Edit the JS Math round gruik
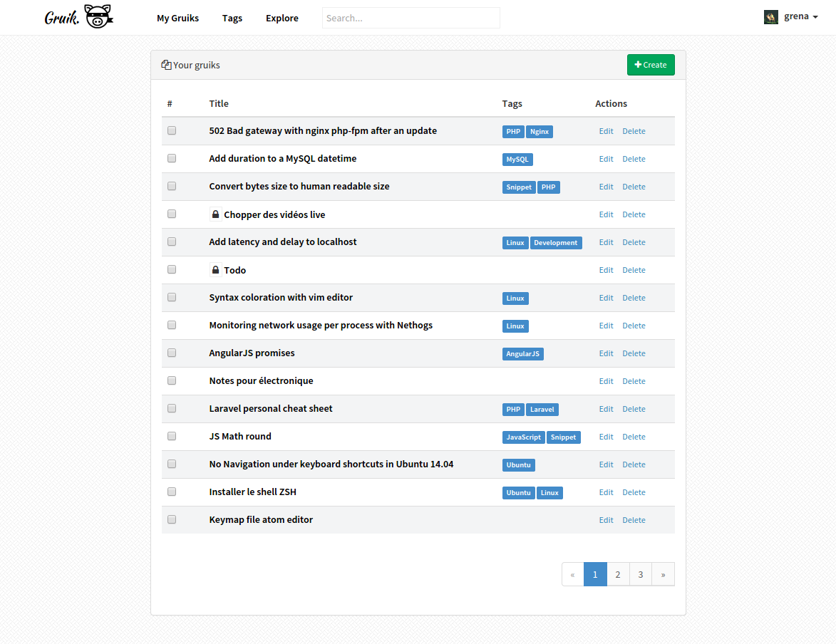 coord(606,437)
